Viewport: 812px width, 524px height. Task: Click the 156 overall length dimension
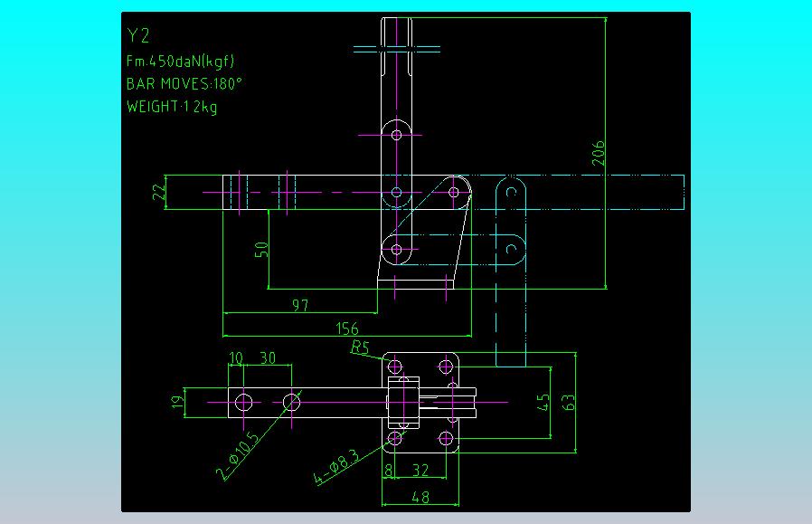(x=347, y=329)
